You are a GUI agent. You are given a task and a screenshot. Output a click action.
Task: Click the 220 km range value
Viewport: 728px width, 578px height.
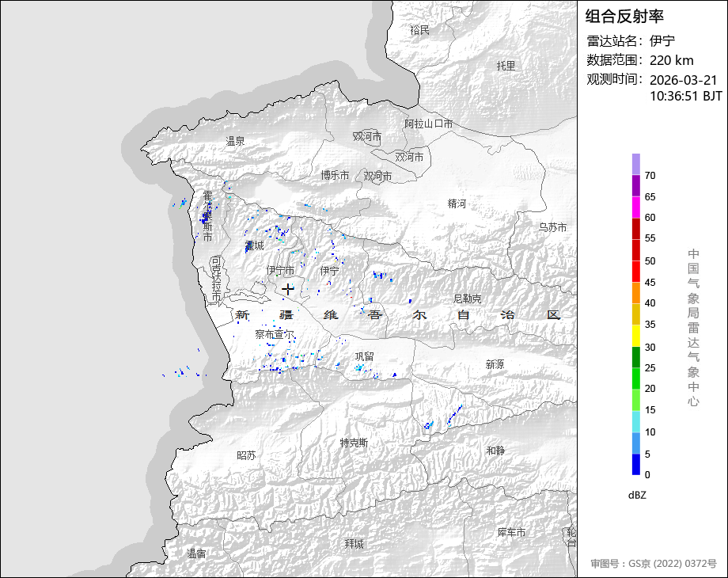pyautogui.click(x=671, y=60)
